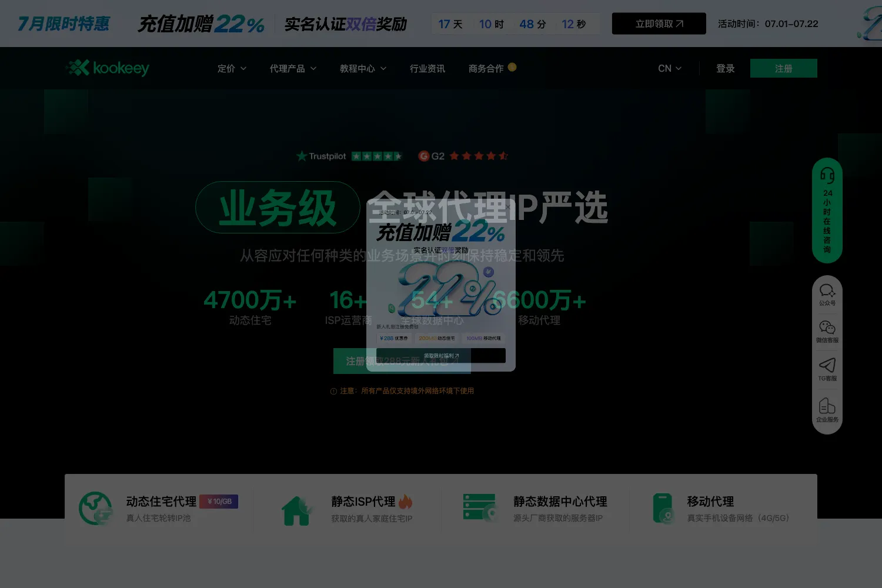882x588 pixels.
Task: Click the 动态住宅代理 globe icon
Action: point(95,509)
